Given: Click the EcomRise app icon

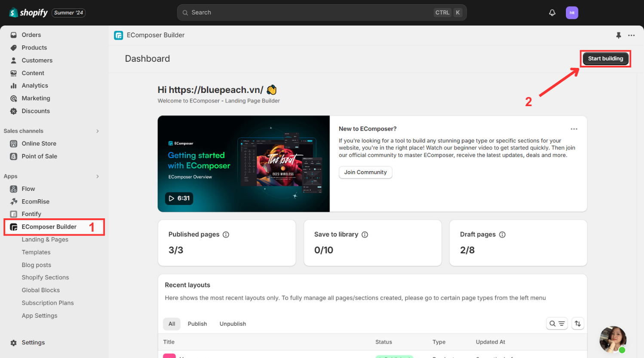Looking at the screenshot, I should [14, 202].
